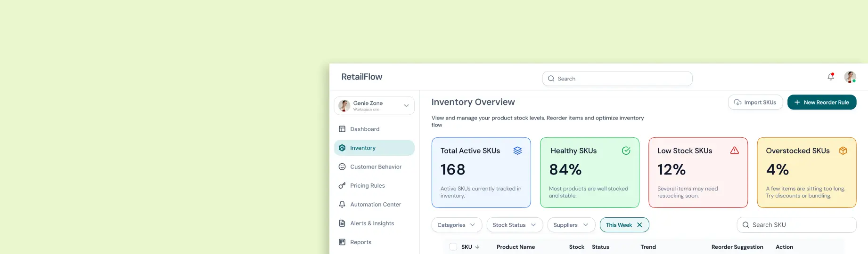
Task: Click the cloud download icon in Import SKUs
Action: pos(737,102)
